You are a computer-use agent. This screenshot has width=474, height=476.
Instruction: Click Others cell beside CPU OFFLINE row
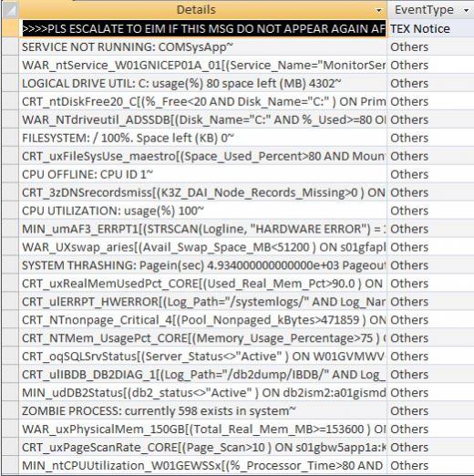tap(430, 174)
